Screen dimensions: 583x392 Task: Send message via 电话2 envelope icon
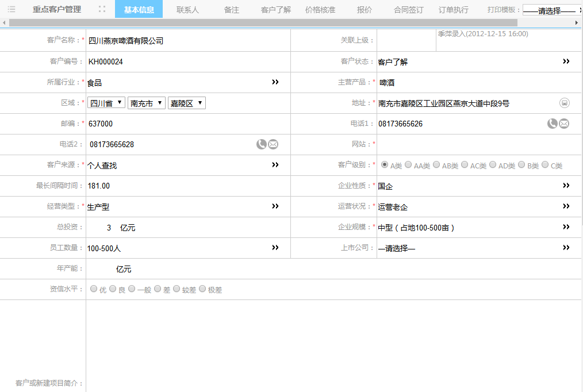[273, 144]
